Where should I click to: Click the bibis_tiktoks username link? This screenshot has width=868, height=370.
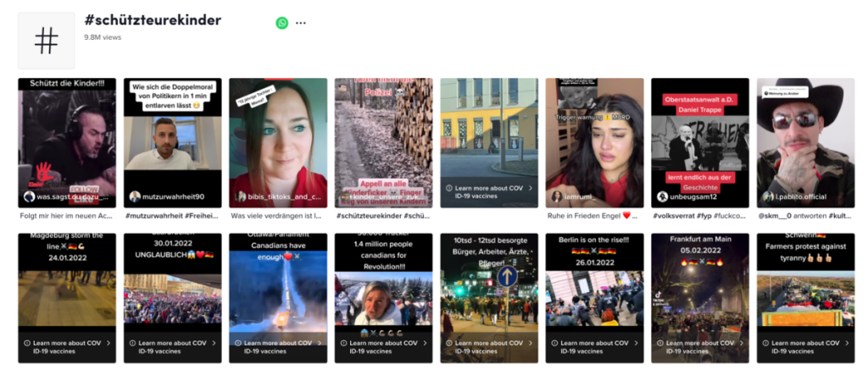point(284,196)
